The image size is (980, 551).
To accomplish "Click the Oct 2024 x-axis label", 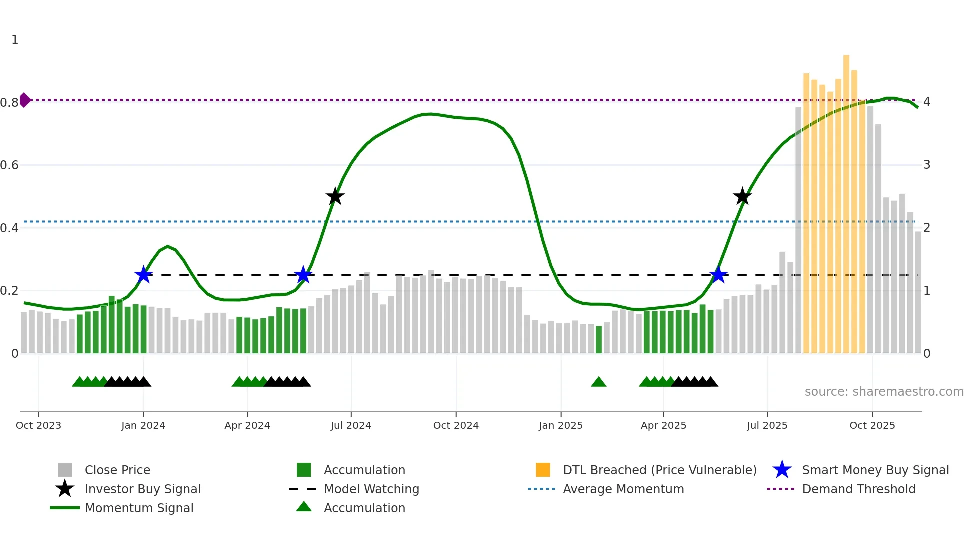I will pyautogui.click(x=456, y=425).
